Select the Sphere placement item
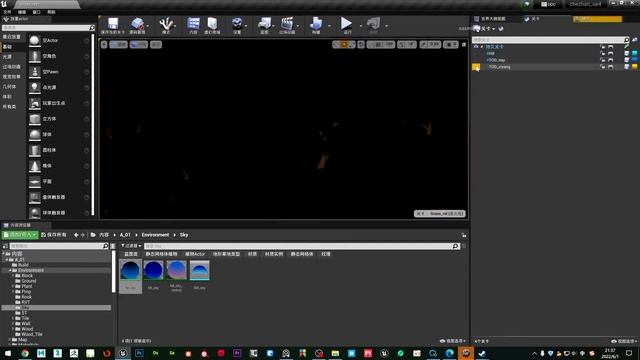Image resolution: width=640 pixels, height=360 pixels. 59,134
